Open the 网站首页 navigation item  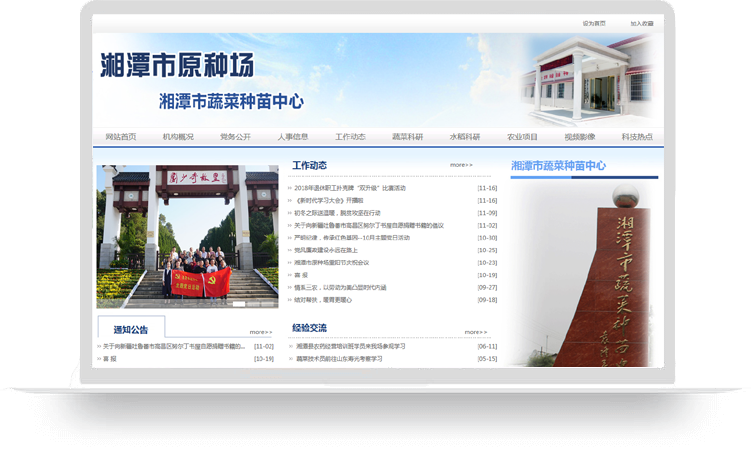coord(120,137)
